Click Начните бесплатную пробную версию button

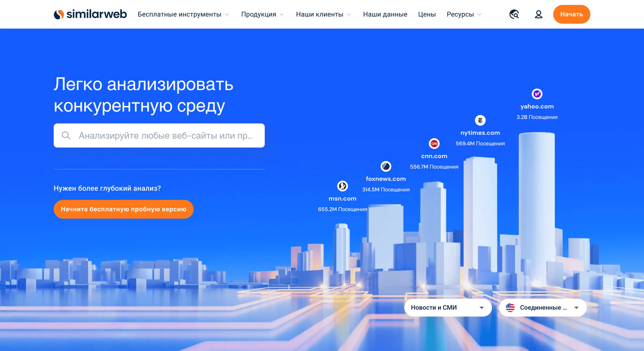123,209
